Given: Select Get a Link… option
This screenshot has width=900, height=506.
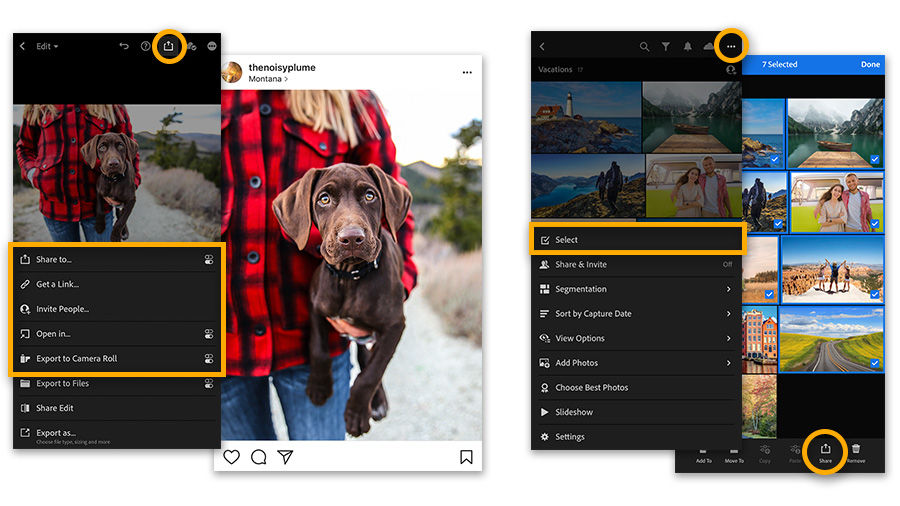Looking at the screenshot, I should pos(117,284).
